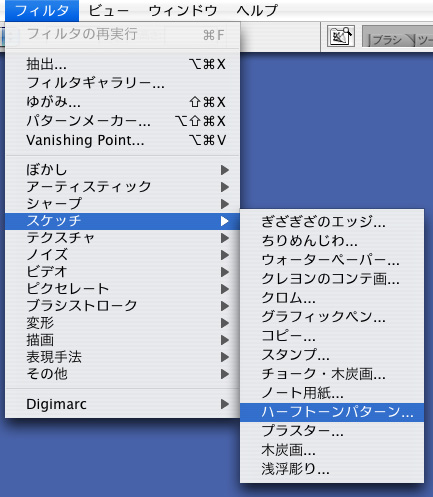Expand the アーティスティック submenu
433x497 pixels.
click(x=123, y=187)
